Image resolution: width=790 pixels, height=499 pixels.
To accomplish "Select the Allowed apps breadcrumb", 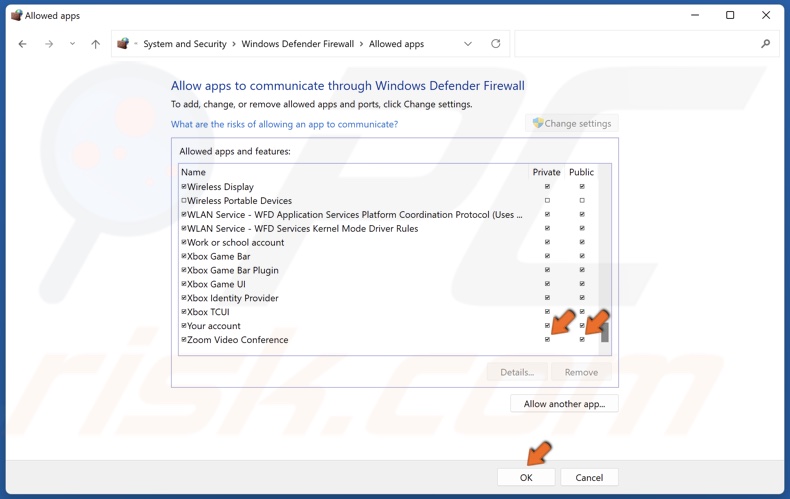I will click(397, 44).
